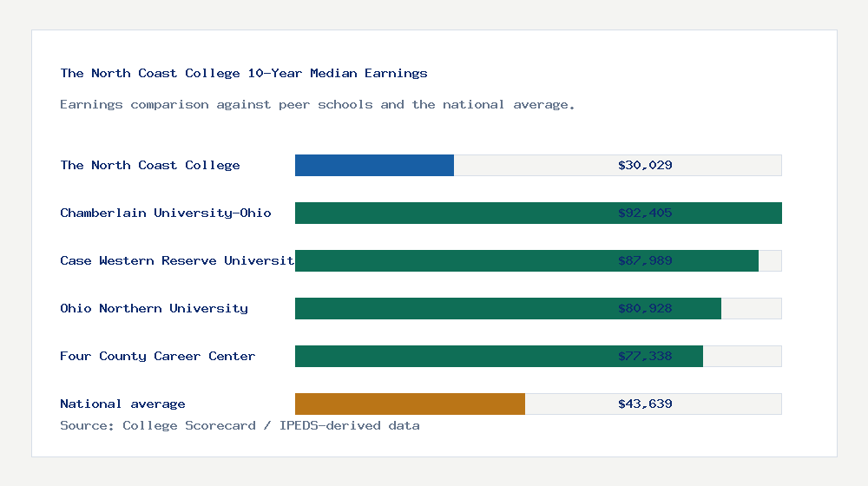Viewport: 868px width, 486px height.
Task: Click the $77,338 earnings value
Action: tap(645, 356)
